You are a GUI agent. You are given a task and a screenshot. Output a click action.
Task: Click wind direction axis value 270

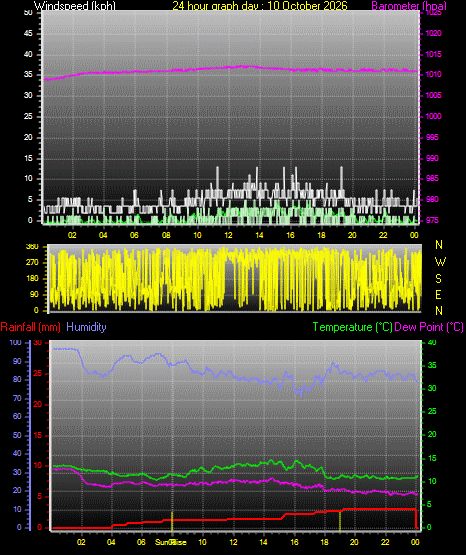[x=32, y=263]
